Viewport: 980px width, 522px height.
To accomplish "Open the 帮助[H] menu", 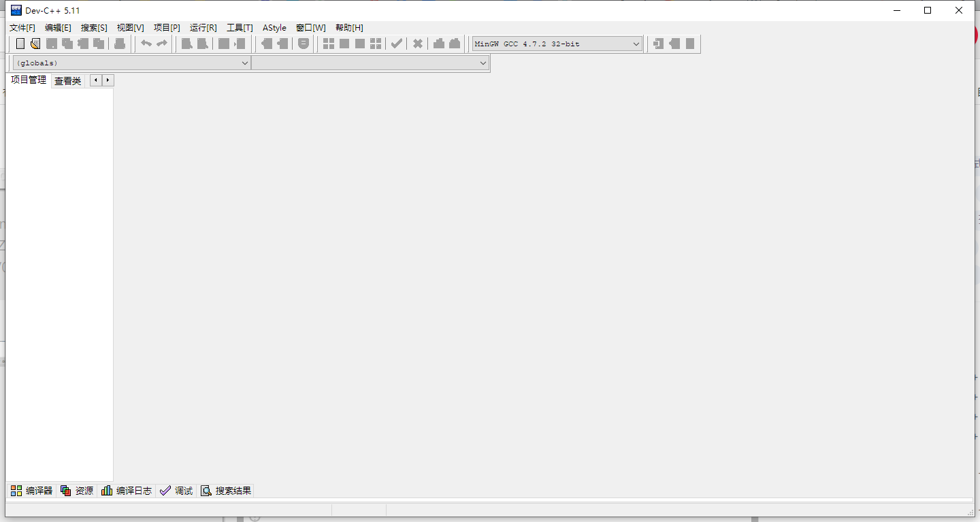I will (349, 28).
